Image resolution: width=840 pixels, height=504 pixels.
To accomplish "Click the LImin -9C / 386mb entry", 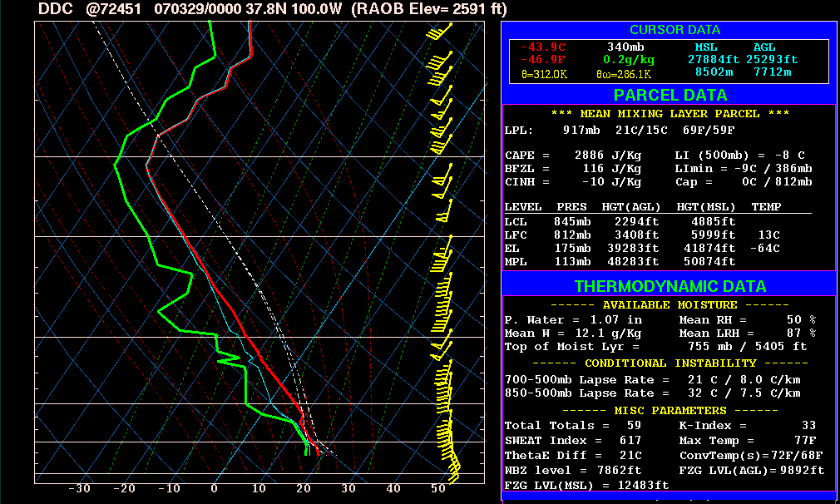I will [744, 169].
